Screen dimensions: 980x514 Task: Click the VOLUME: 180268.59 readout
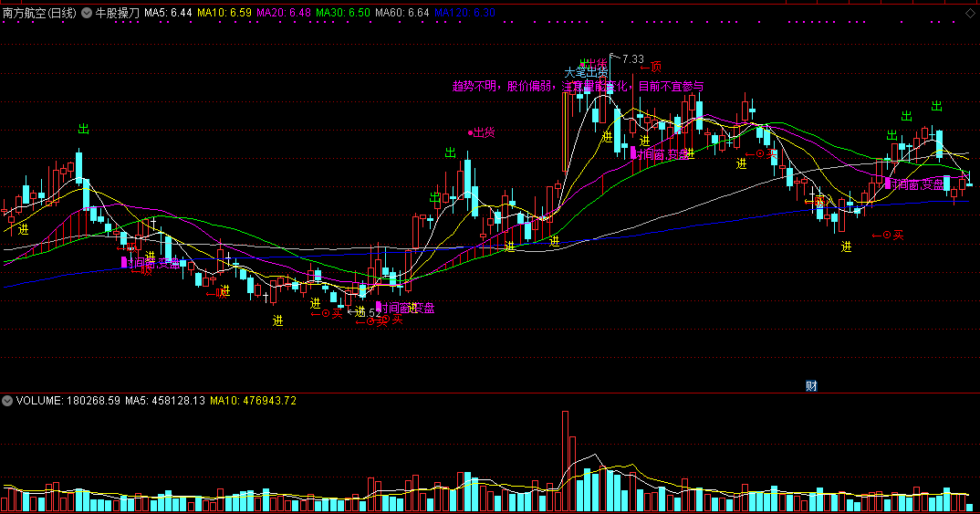[68, 401]
